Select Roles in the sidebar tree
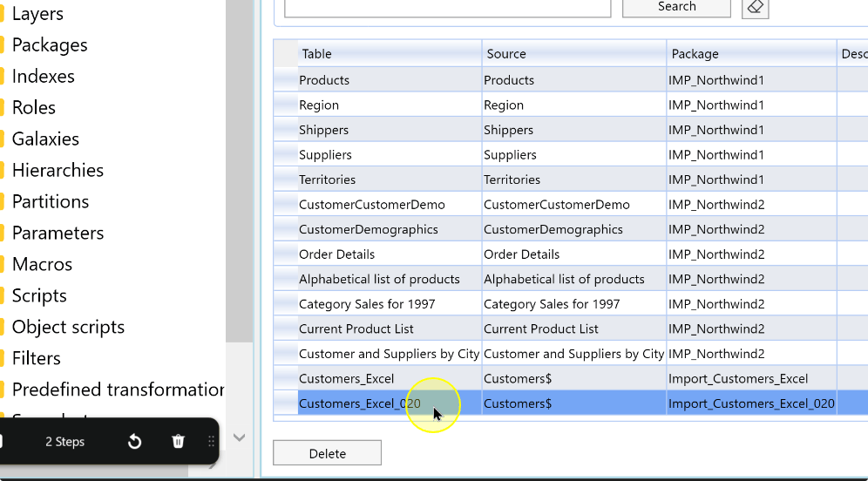The width and height of the screenshot is (868, 481). click(x=33, y=108)
